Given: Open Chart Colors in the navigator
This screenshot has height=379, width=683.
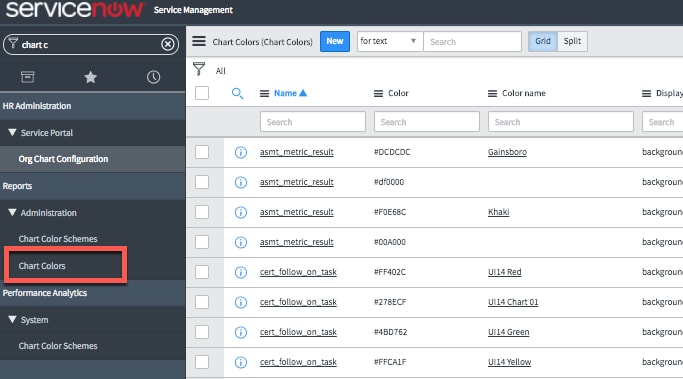Looking at the screenshot, I should click(x=42, y=266).
